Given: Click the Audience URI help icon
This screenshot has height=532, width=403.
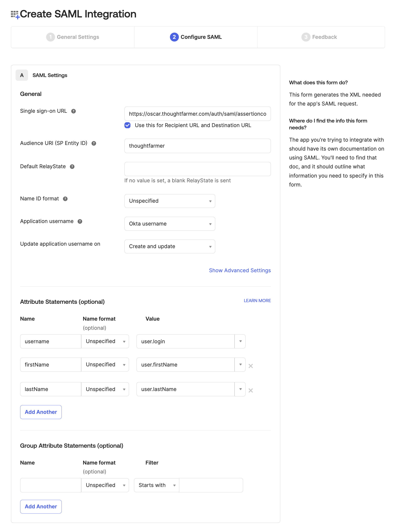Looking at the screenshot, I should 94,143.
